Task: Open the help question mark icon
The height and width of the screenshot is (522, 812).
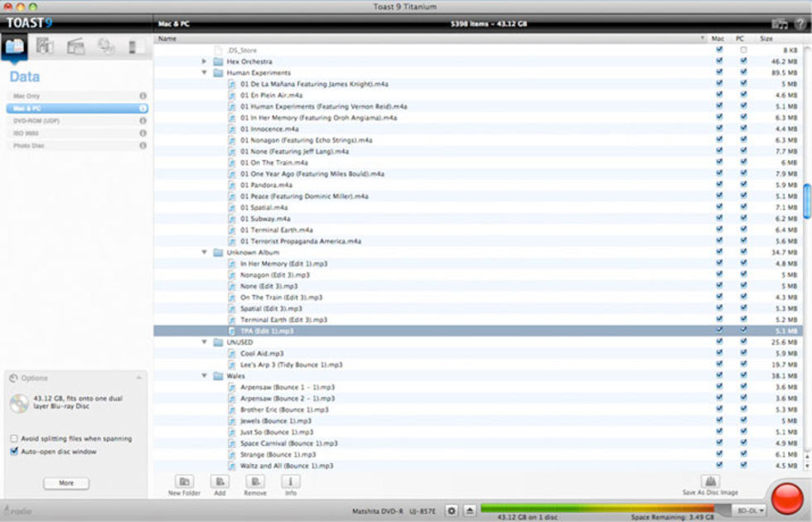Action: pyautogui.click(x=800, y=24)
